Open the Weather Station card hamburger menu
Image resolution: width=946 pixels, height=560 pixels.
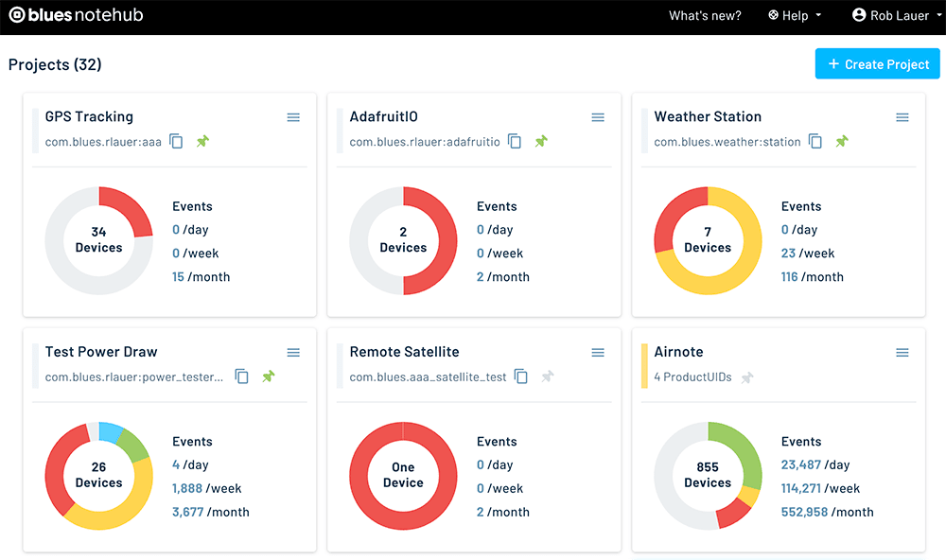(902, 117)
